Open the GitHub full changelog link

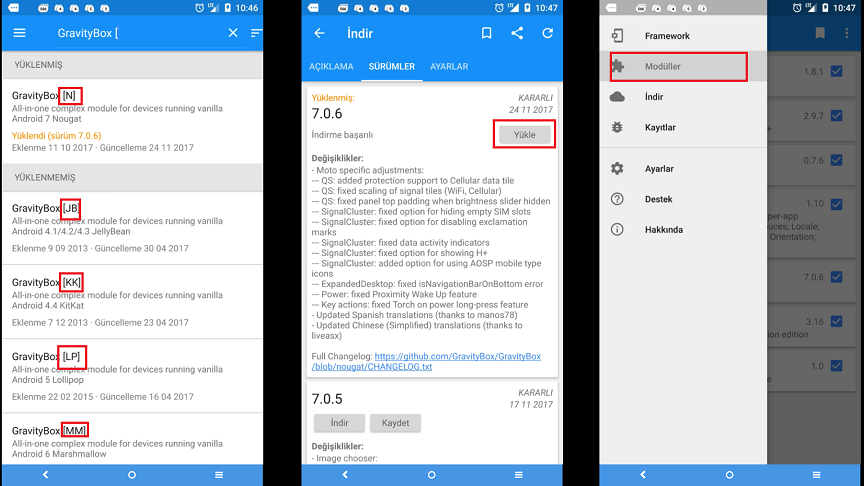426,361
